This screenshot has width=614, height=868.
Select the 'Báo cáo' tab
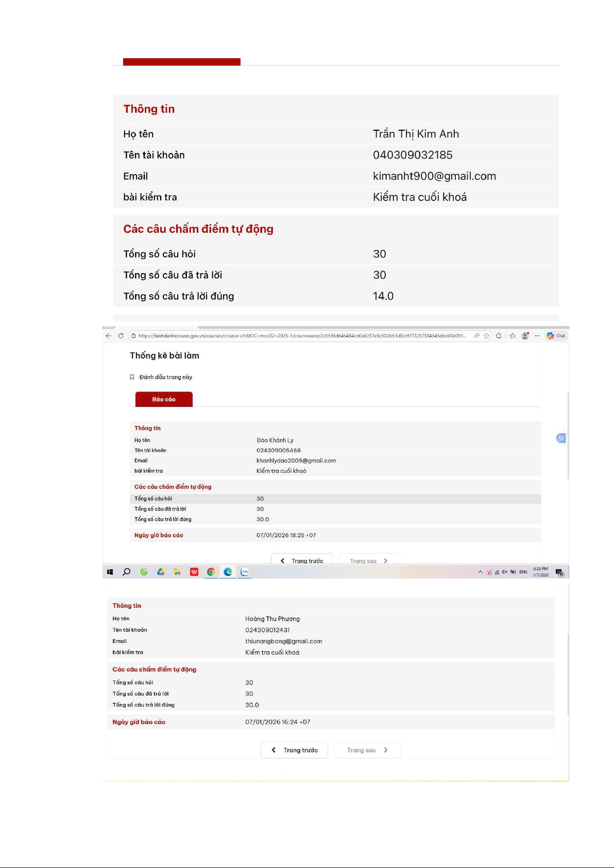coord(164,399)
